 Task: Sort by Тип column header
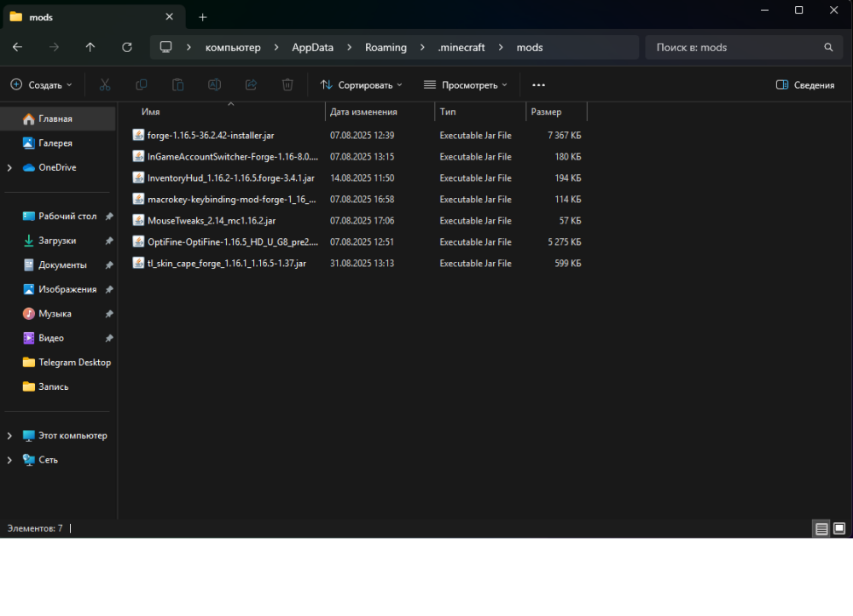click(448, 112)
